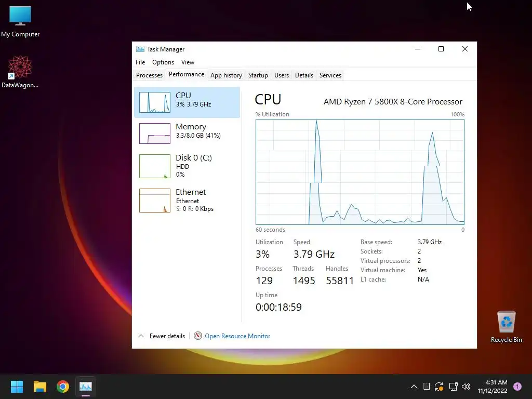Close the Task Manager window
532x399 pixels.
465,49
